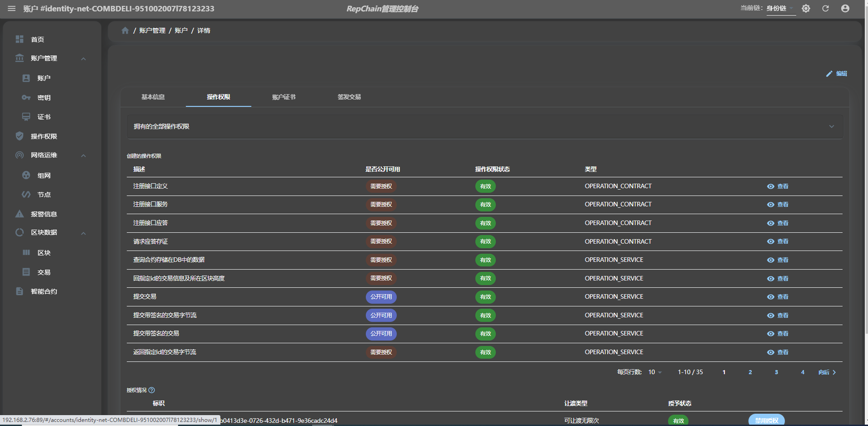The height and width of the screenshot is (426, 868).
Task: Click the 节点 node icon
Action: click(26, 195)
